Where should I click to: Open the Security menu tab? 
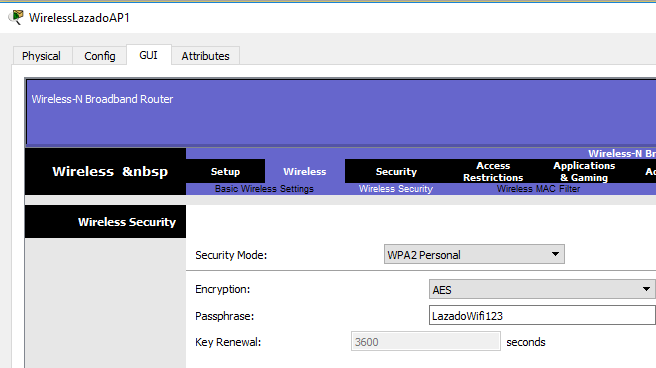click(x=396, y=171)
